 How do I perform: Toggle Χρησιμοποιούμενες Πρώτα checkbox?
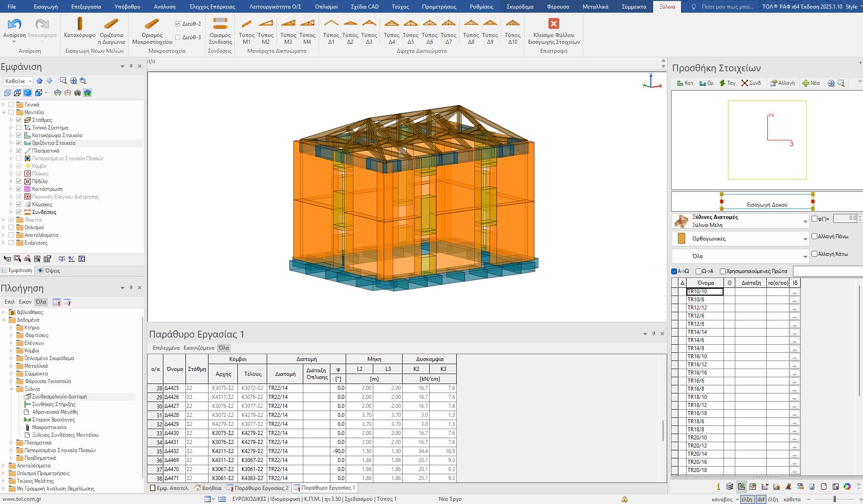723,271
